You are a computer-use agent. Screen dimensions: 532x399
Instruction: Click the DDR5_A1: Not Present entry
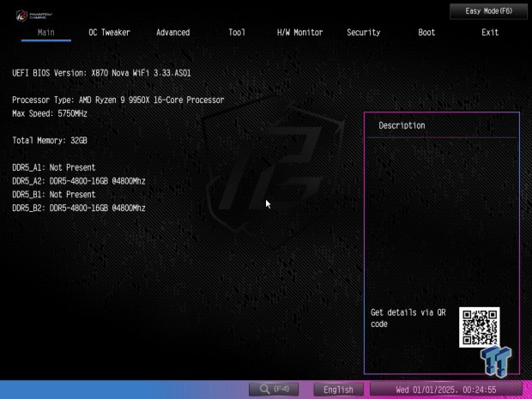click(53, 167)
